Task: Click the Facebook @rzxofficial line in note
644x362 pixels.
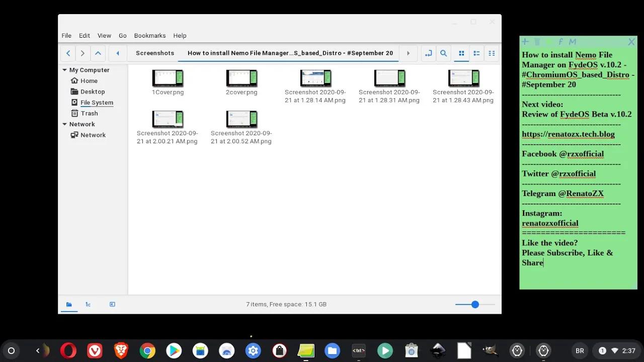Action: pyautogui.click(x=562, y=154)
